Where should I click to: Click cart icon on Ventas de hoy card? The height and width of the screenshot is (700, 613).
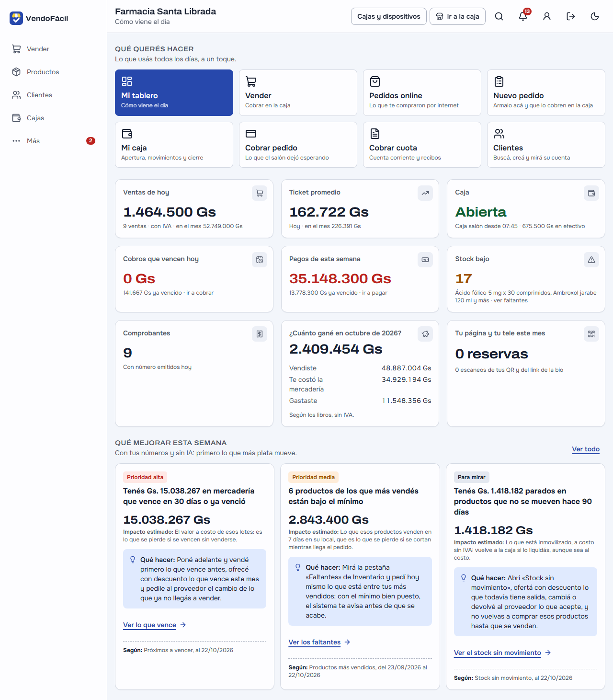[260, 193]
